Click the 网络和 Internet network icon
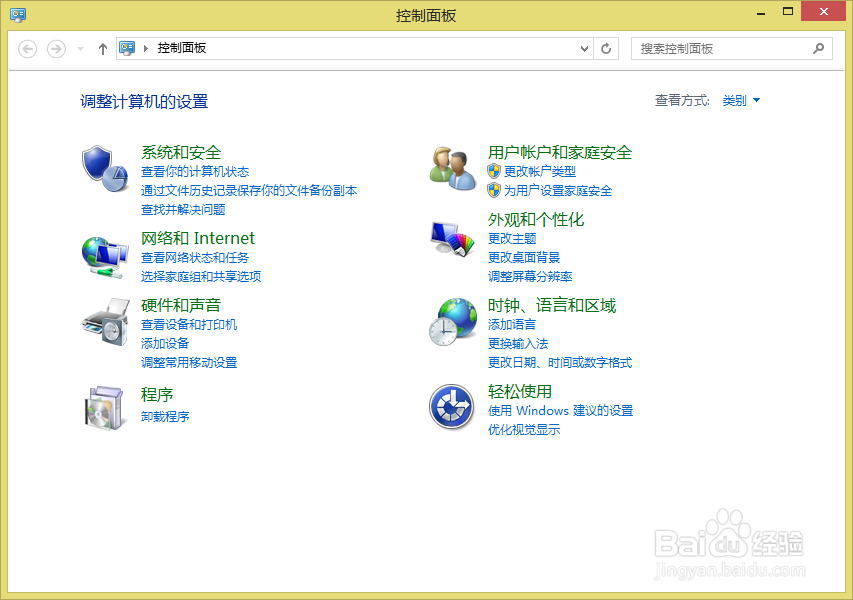 tap(105, 257)
